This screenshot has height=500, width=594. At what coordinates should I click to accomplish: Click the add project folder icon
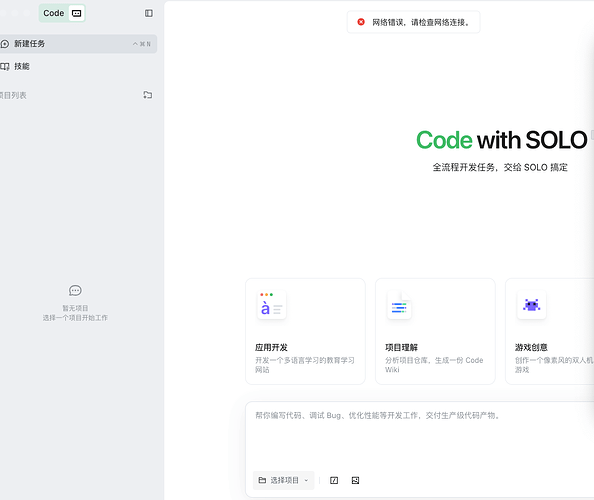click(x=148, y=95)
